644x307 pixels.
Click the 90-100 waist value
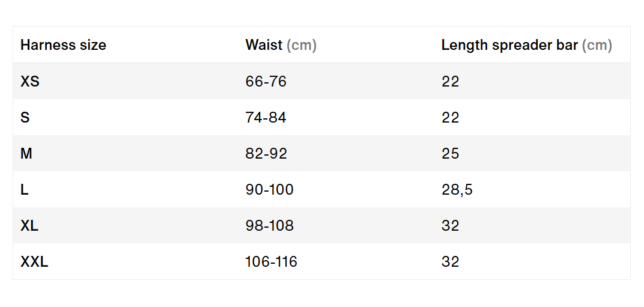click(x=269, y=189)
